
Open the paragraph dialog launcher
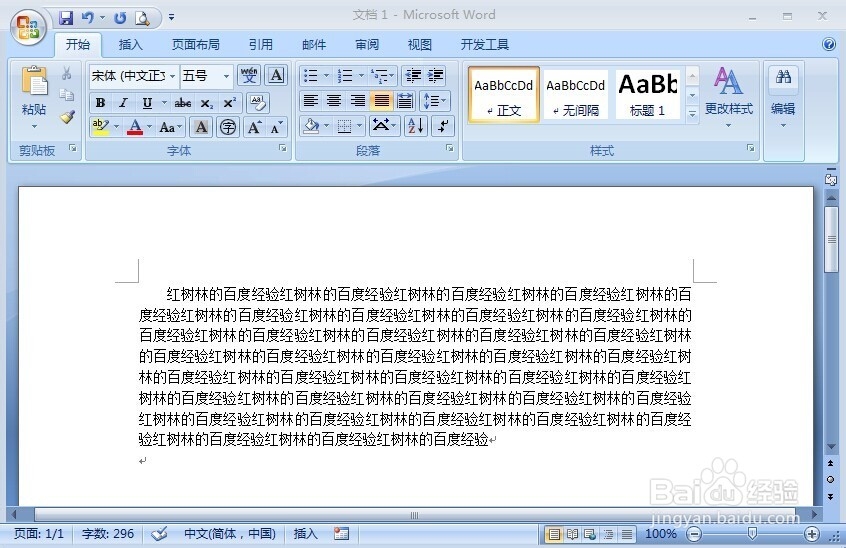point(450,148)
